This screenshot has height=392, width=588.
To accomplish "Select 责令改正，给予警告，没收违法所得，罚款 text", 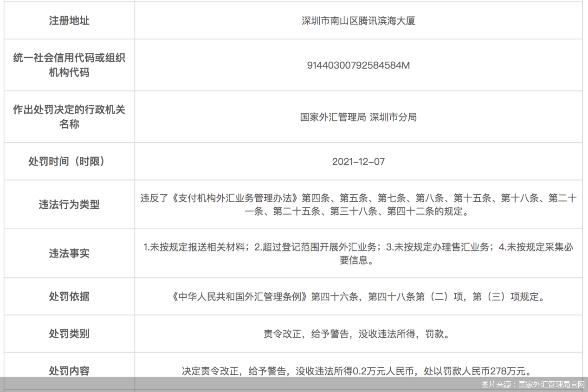I will coord(356,334).
